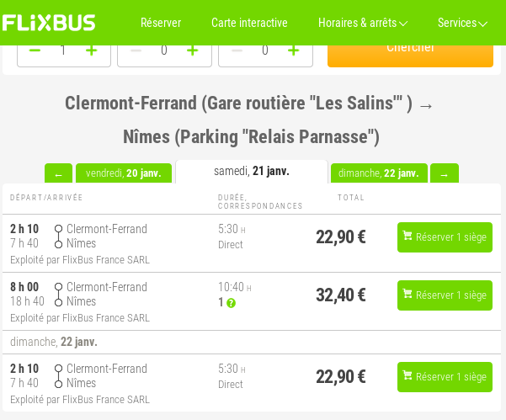Expand the Services dropdown menu

tap(462, 23)
